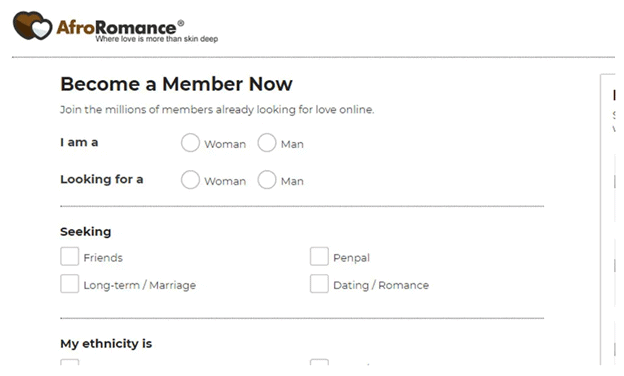Enable the Dating / Romance checkbox
624x376 pixels.
click(x=319, y=284)
